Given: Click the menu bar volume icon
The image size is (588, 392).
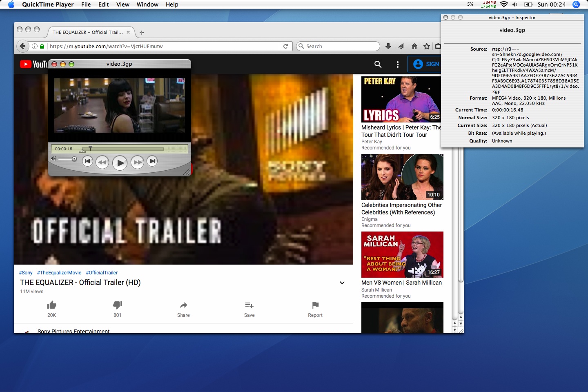Looking at the screenshot, I should [x=515, y=4].
